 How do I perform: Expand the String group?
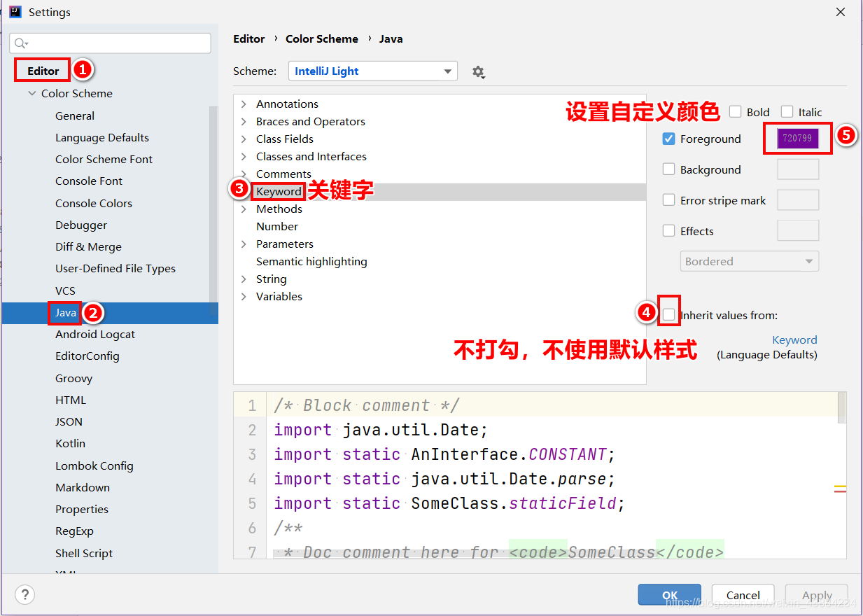click(244, 279)
